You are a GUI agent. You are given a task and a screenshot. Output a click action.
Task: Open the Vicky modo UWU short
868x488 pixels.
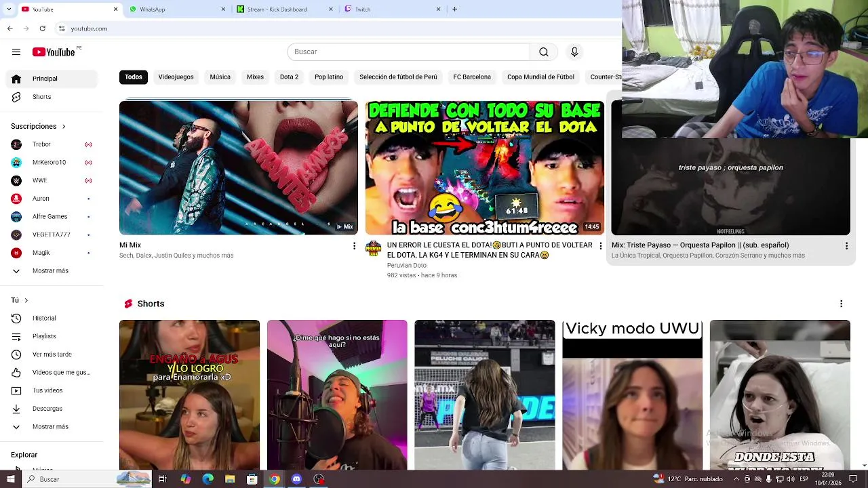coord(632,395)
